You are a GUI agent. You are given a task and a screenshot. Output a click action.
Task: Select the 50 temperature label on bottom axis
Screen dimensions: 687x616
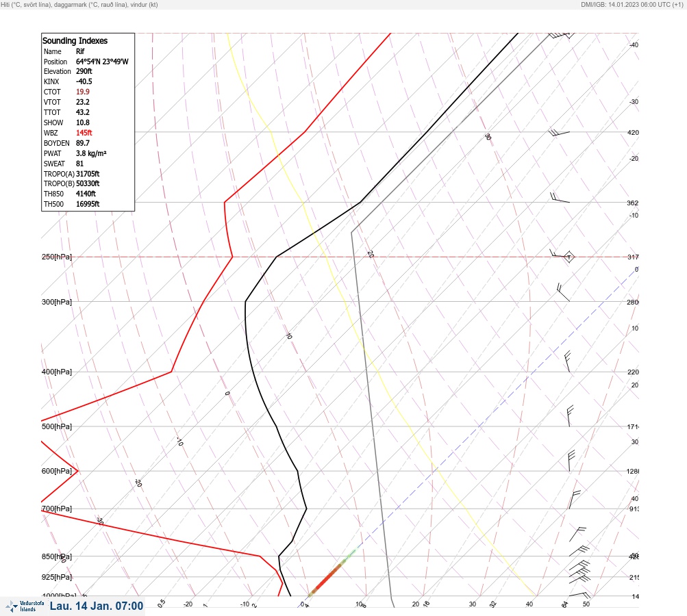tap(586, 604)
